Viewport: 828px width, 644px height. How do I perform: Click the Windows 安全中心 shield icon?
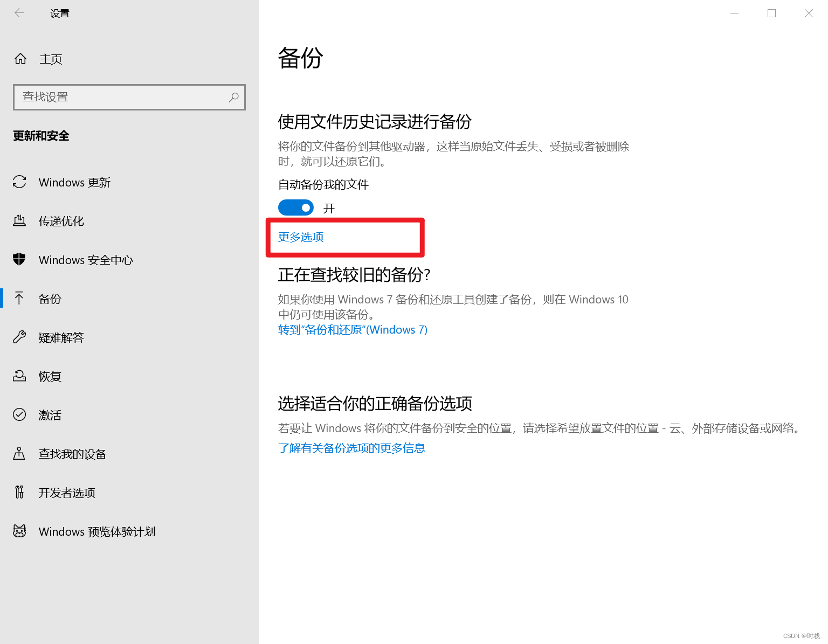[x=19, y=260]
